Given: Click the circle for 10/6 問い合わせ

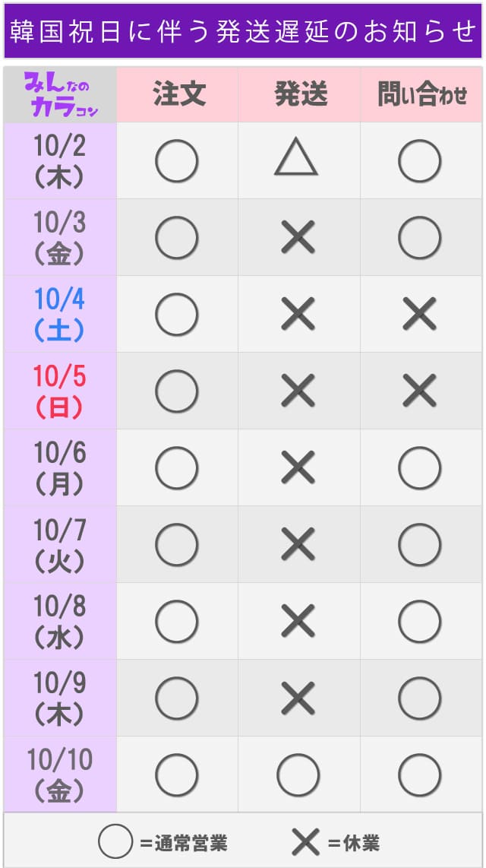Looking at the screenshot, I should (x=420, y=467).
